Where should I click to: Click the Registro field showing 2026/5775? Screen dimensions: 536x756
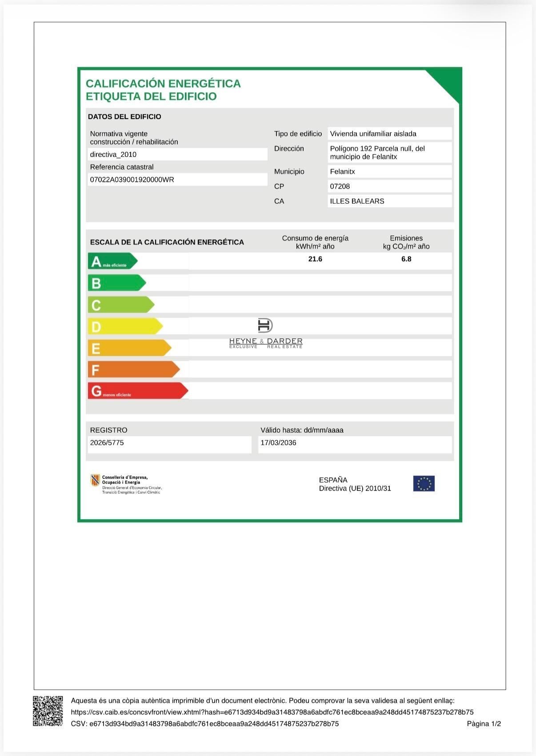pyautogui.click(x=169, y=443)
